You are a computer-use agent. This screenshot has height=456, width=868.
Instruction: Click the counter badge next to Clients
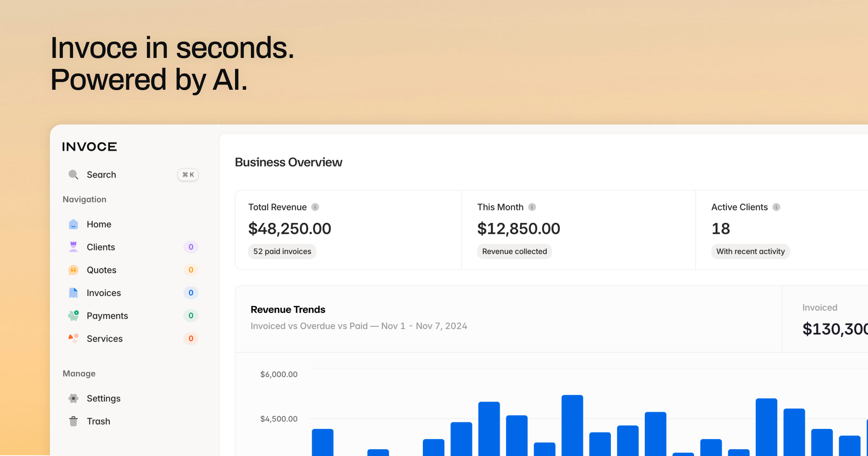click(x=191, y=247)
